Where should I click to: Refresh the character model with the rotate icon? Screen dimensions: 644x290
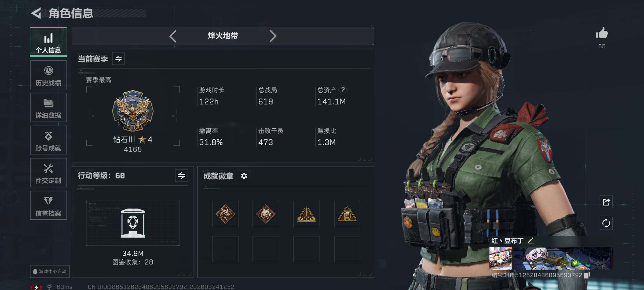606,223
